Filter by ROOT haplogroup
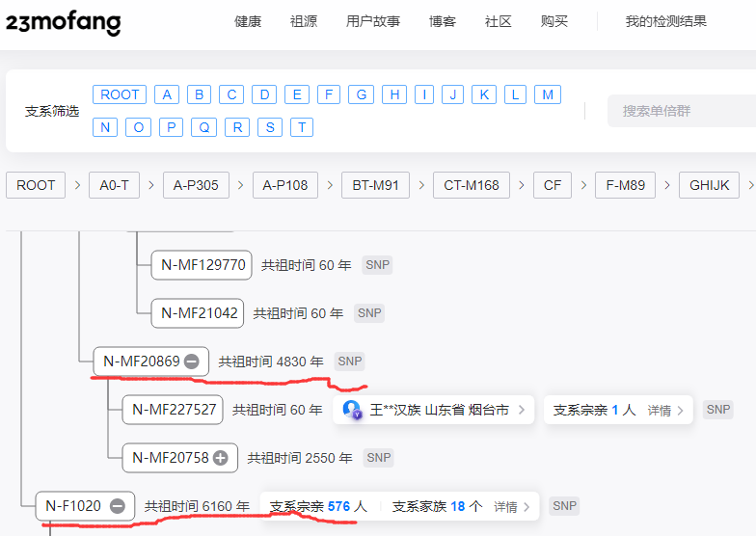 tap(120, 94)
